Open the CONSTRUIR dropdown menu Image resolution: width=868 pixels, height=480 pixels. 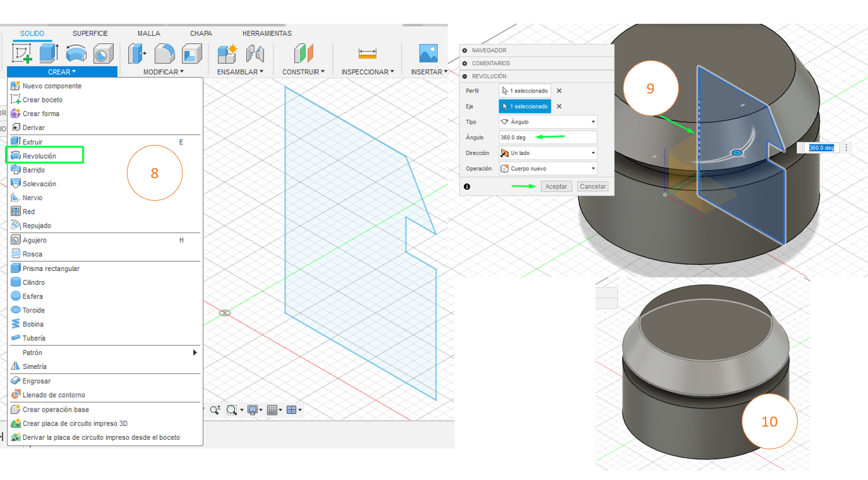click(x=303, y=72)
